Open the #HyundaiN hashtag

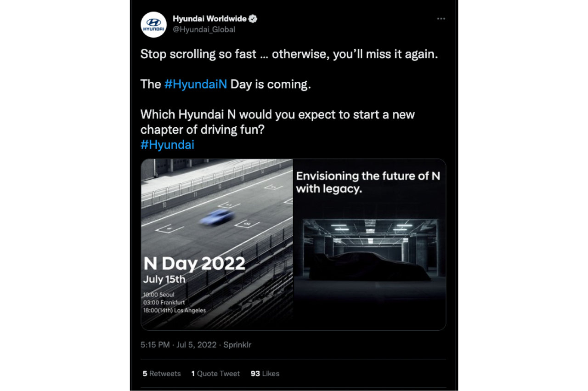[196, 85]
